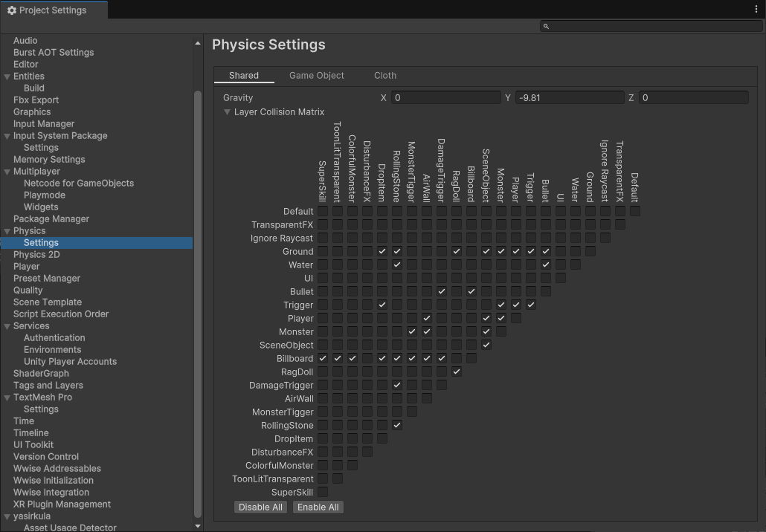The image size is (766, 532).
Task: Click the magnifier icon in search bar
Action: tap(547, 26)
